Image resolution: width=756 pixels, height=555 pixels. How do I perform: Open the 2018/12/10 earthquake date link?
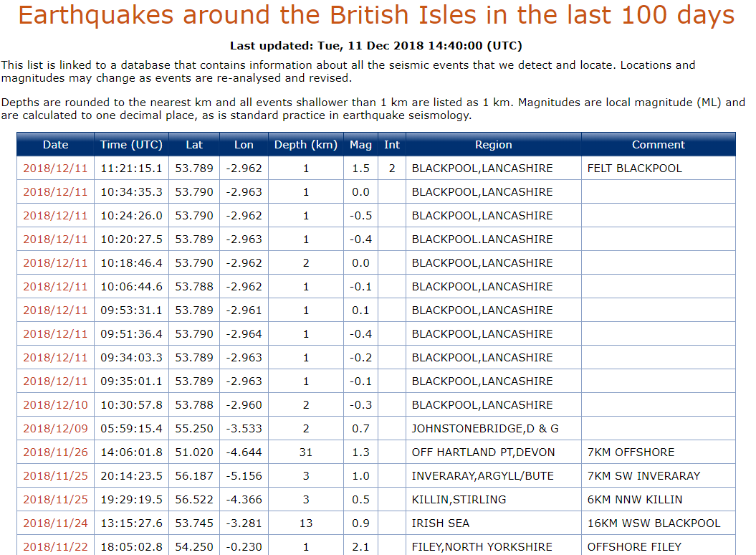55,405
